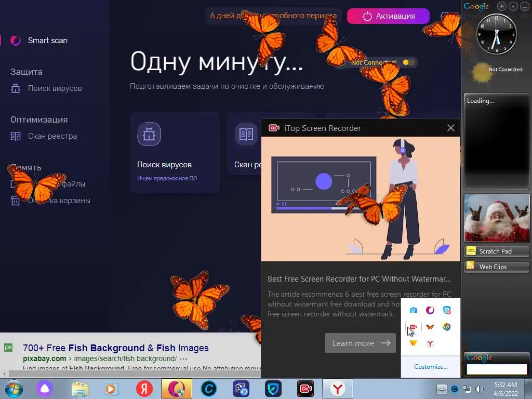The image size is (532, 399).
Task: Click the blue shield tray icon
Action: 446,310
